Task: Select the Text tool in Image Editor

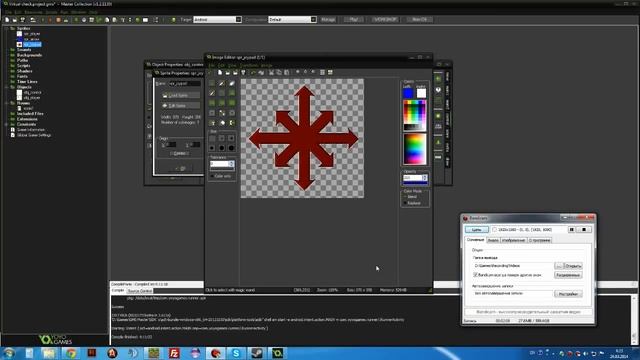Action: 212,122
